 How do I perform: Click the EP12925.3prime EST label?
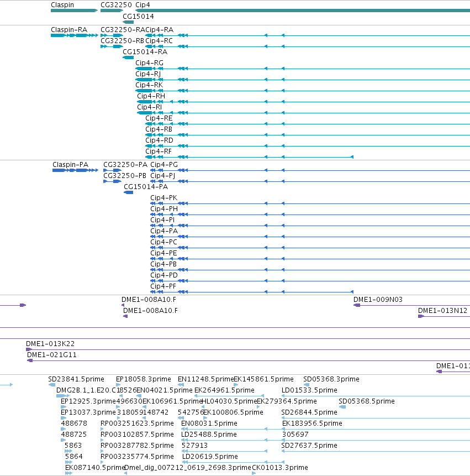tap(88, 401)
